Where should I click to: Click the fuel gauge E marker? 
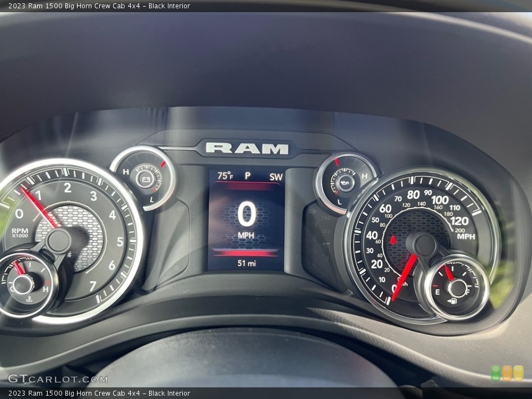click(437, 292)
